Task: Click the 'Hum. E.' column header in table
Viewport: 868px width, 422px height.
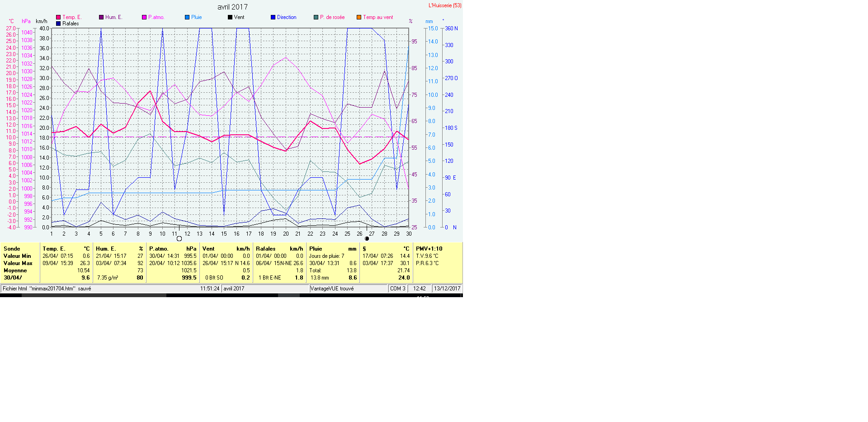Action: [106, 249]
